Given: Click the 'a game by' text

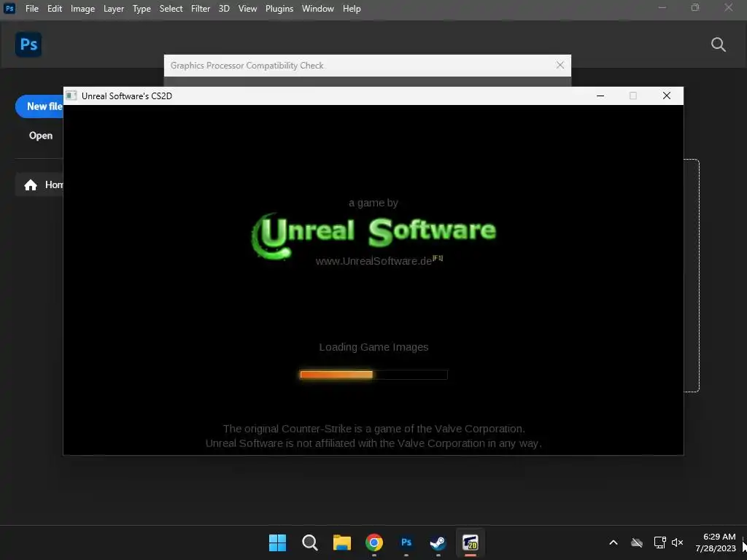Looking at the screenshot, I should pos(373,203).
